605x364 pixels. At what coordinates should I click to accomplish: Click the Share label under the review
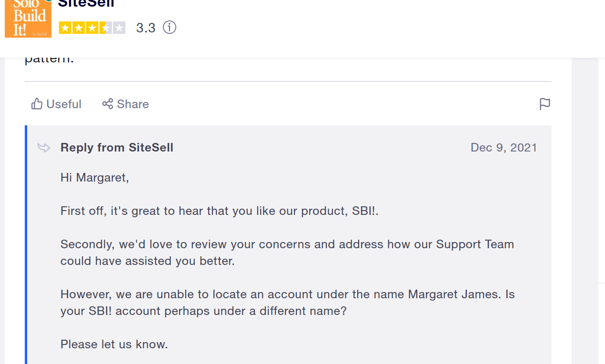[133, 104]
